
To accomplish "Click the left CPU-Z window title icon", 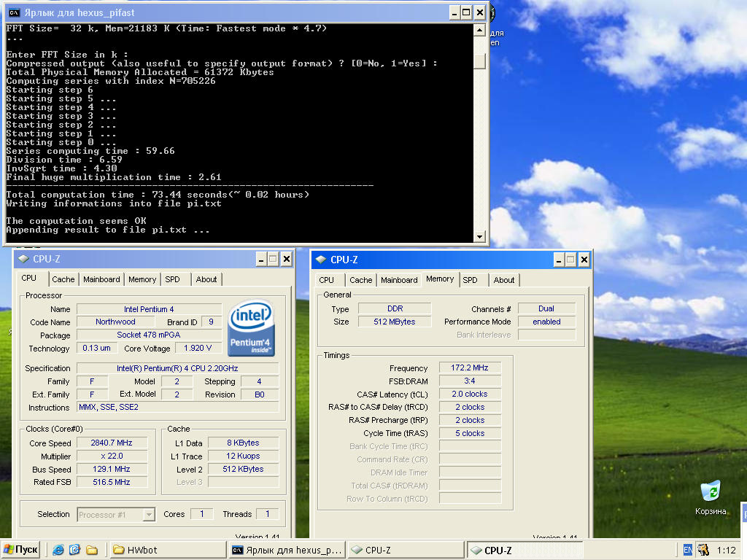I will point(23,259).
